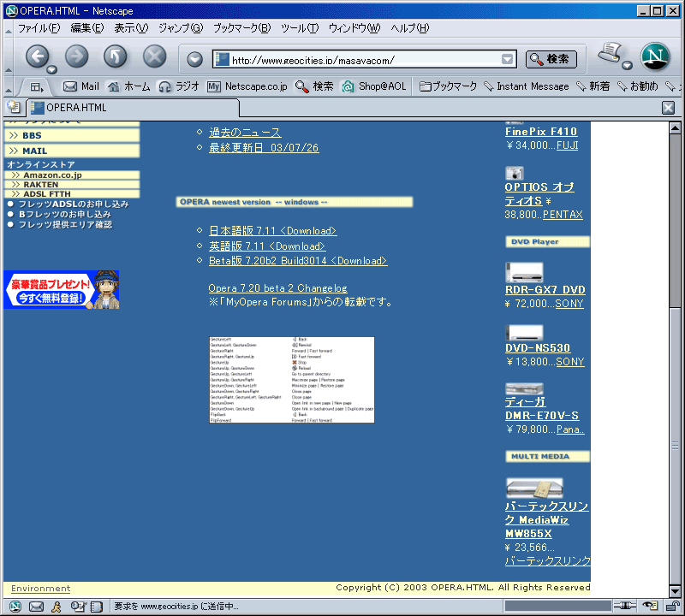Download 英語版 7.11
Image resolution: width=685 pixels, height=616 pixels.
pyautogui.click(x=267, y=246)
